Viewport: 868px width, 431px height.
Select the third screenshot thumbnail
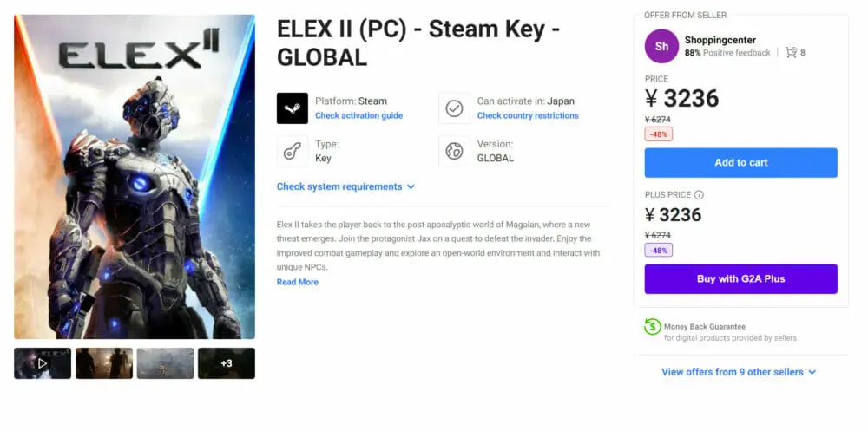(x=165, y=363)
